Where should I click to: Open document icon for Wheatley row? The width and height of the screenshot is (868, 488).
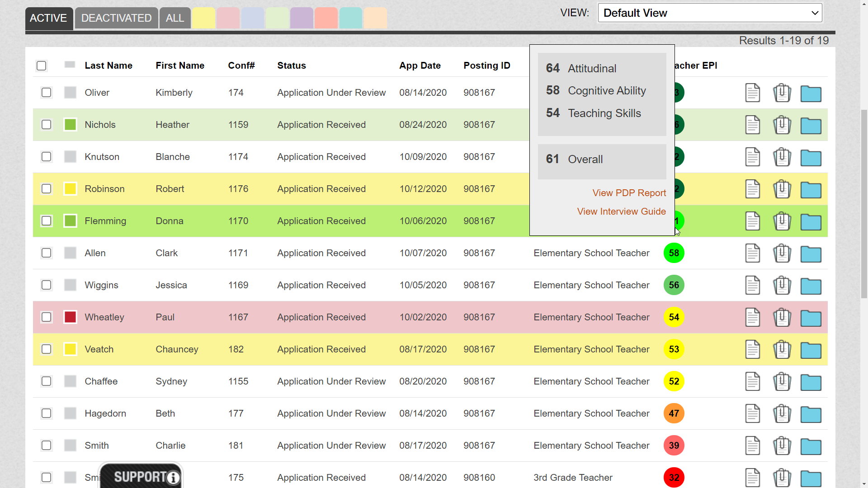pyautogui.click(x=752, y=317)
